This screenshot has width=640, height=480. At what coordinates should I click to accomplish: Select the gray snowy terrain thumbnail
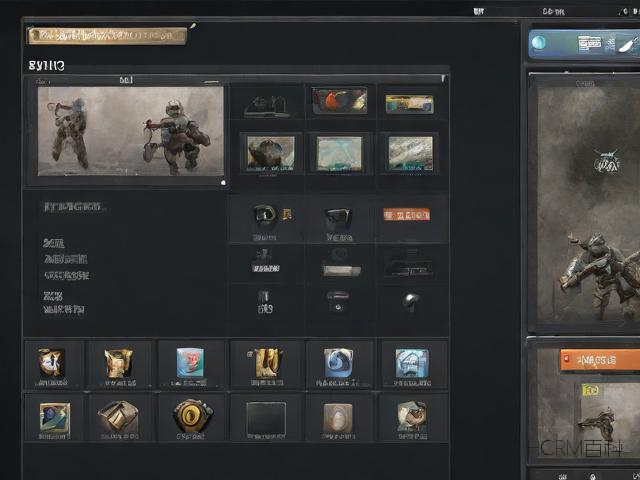[411, 153]
